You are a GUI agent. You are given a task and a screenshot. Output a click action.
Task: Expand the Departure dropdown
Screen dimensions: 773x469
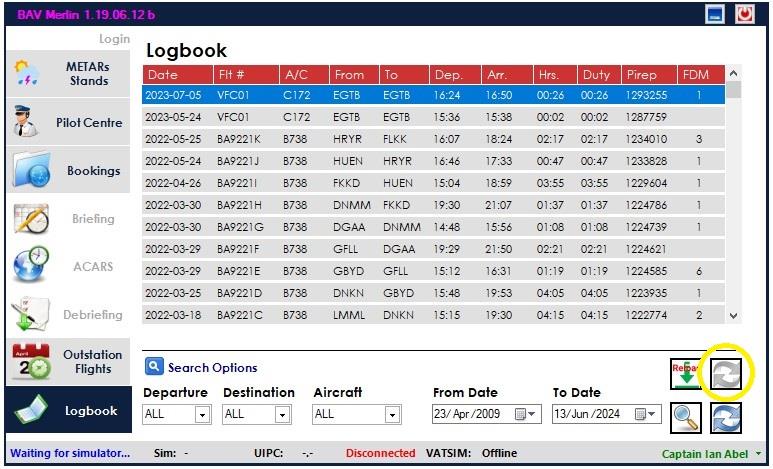click(x=203, y=415)
